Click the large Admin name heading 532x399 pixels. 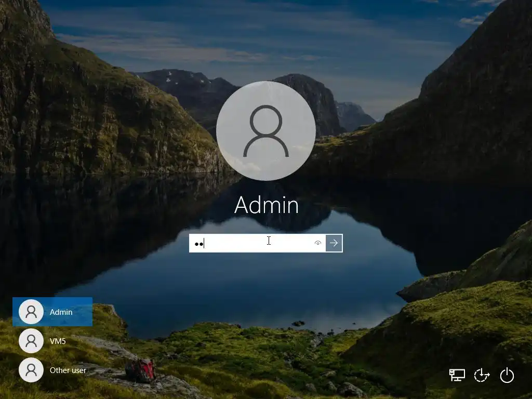[x=267, y=205]
